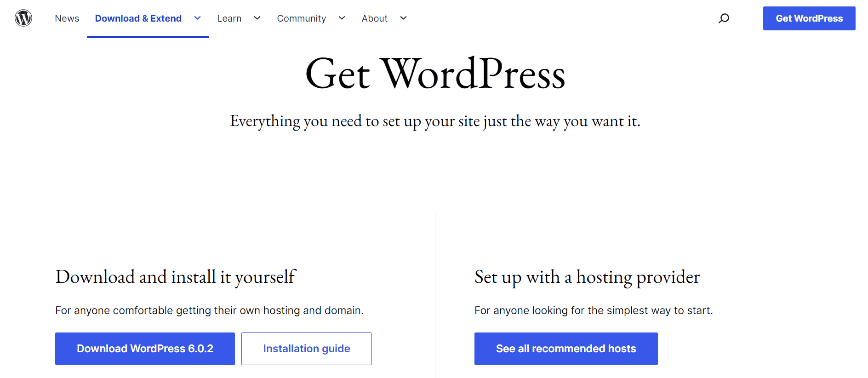Image resolution: width=868 pixels, height=378 pixels.
Task: Click the 'Everything you need to set up' tagline
Action: click(x=435, y=121)
